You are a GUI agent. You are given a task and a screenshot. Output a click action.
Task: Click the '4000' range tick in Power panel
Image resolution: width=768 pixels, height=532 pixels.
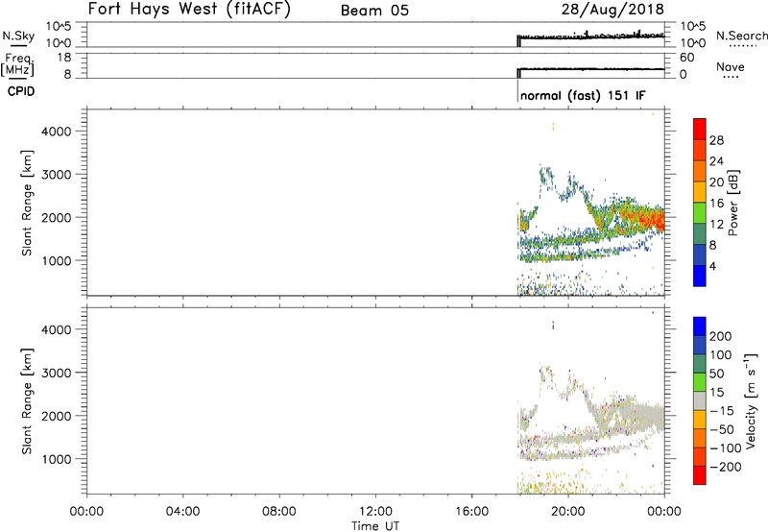(x=57, y=132)
